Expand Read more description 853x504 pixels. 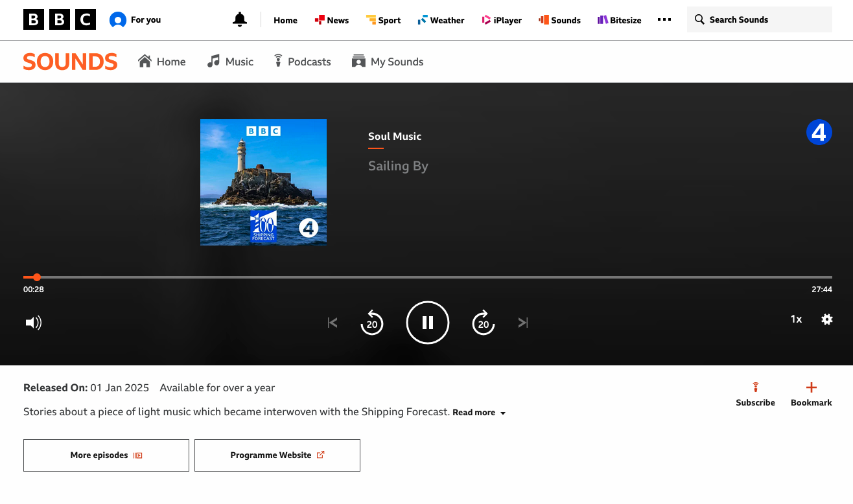478,413
